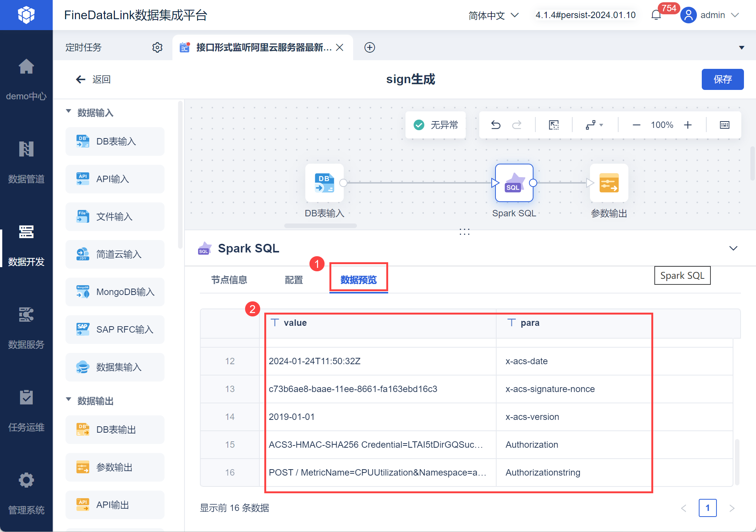756x532 pixels.
Task: Click the fit-to-canvas icon
Action: (554, 125)
